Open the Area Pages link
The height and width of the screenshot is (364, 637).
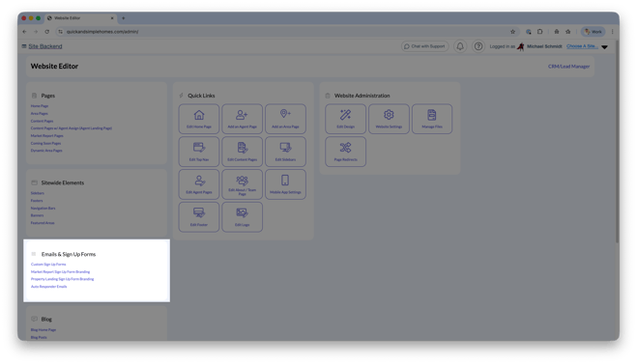40,114
